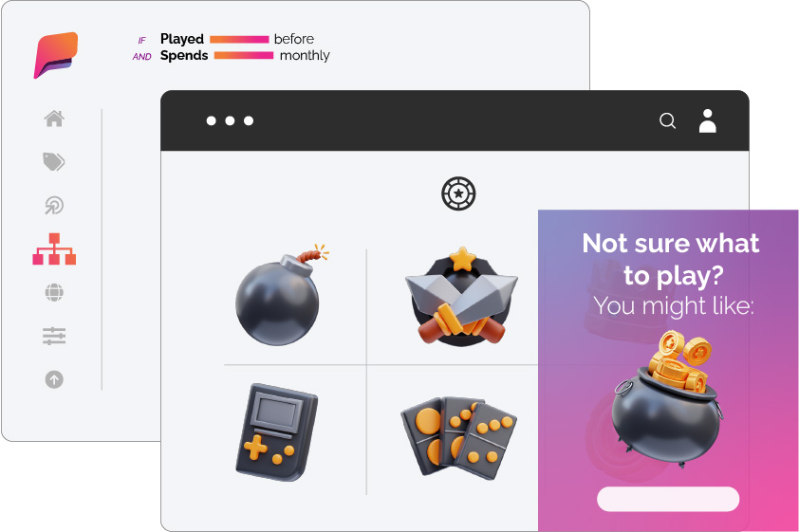Open the sliders settings icon

coord(54,336)
